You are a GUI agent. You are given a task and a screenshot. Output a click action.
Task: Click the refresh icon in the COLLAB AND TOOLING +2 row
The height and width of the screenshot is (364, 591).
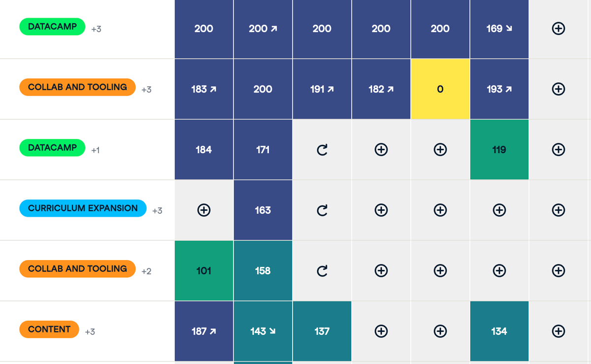point(322,270)
